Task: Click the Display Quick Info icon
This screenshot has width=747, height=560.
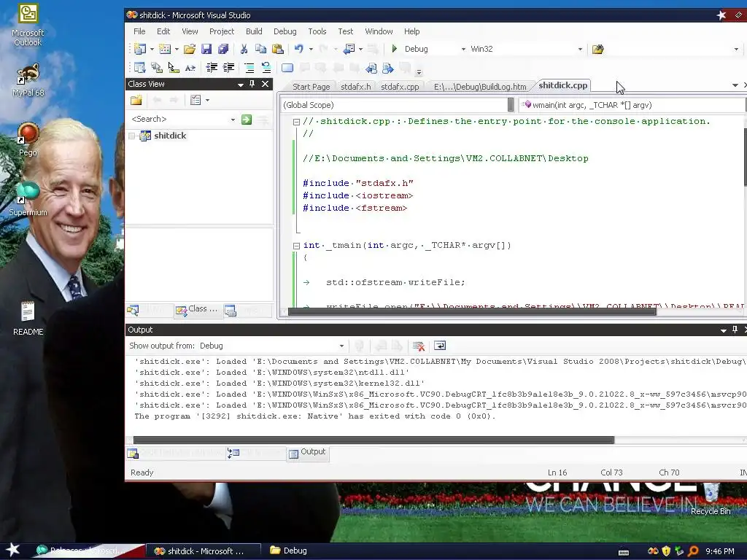Action: point(174,68)
